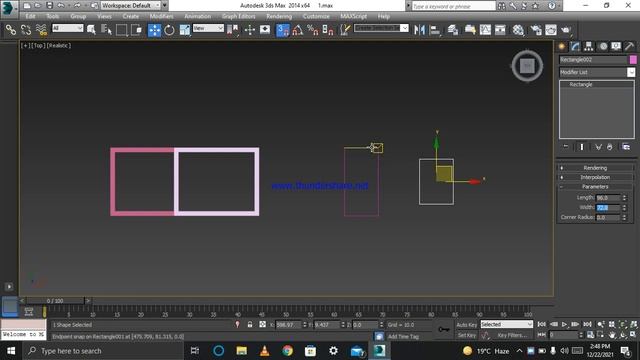The image size is (640, 360).
Task: Click the Unlink Selection tool
Action: pos(26,30)
